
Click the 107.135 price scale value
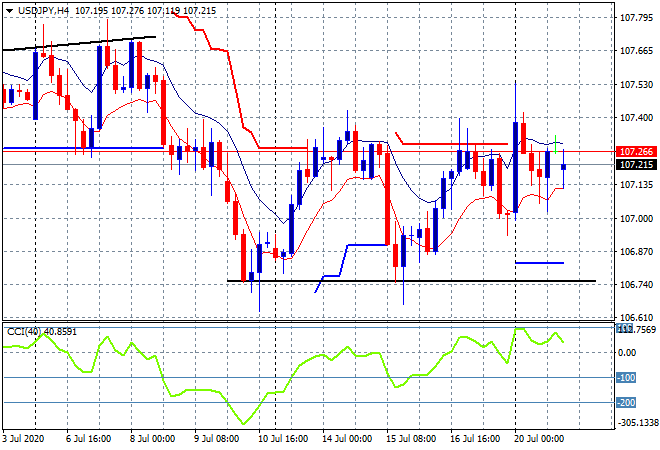pos(636,185)
